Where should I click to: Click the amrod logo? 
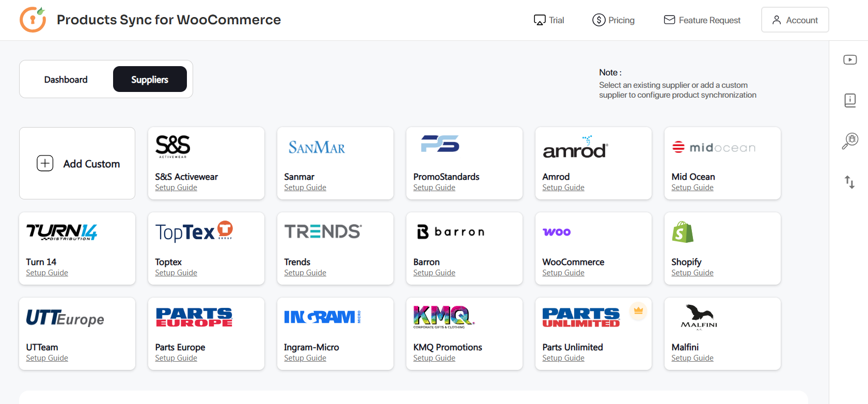575,147
